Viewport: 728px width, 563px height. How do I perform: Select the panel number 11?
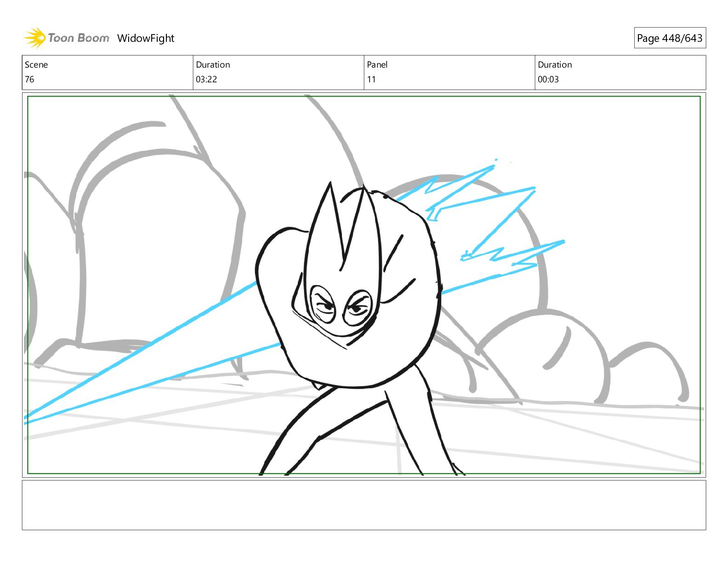click(x=371, y=80)
